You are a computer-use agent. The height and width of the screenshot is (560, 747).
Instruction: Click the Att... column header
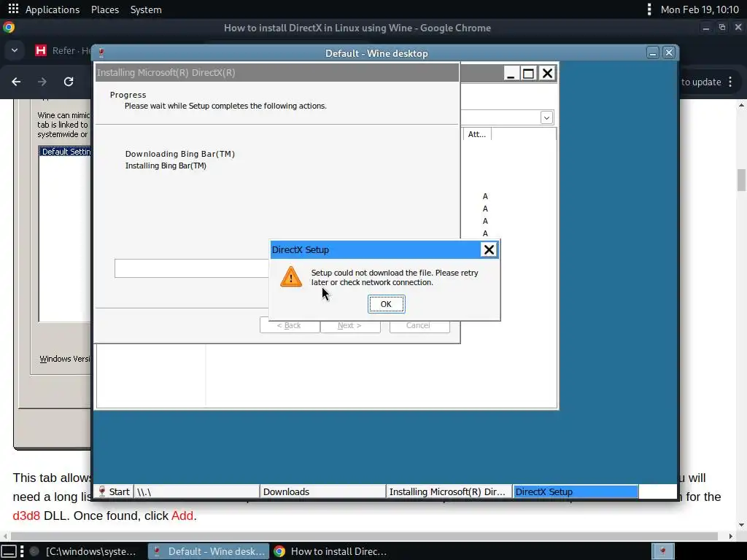477,134
